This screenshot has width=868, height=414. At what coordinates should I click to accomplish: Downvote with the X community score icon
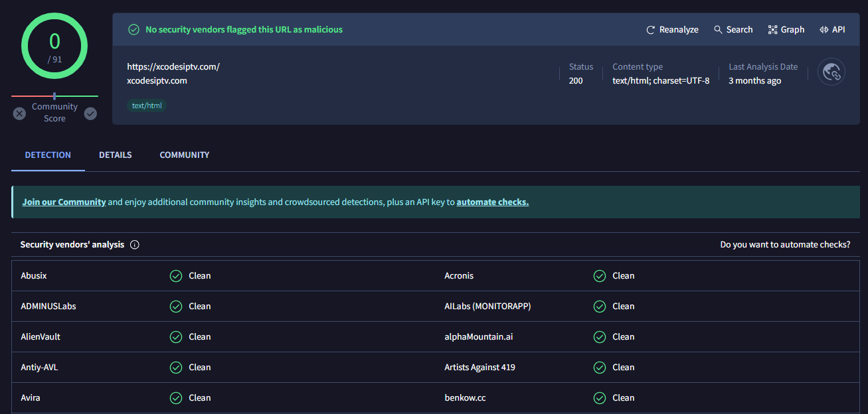tap(19, 113)
